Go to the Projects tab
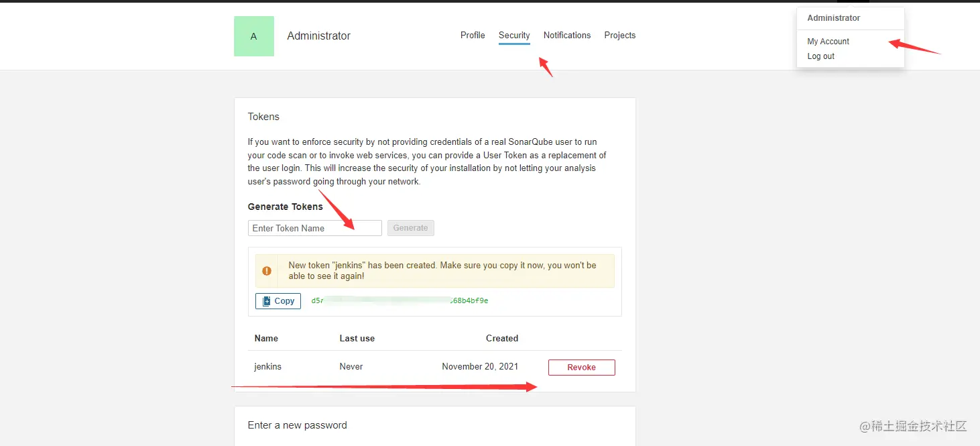Screen dimensions: 980x446 point(620,35)
